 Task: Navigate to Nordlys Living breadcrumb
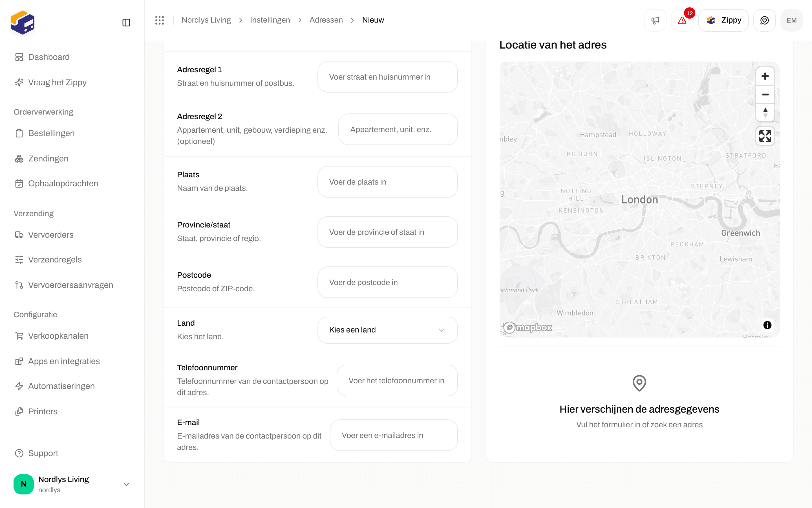tap(206, 20)
